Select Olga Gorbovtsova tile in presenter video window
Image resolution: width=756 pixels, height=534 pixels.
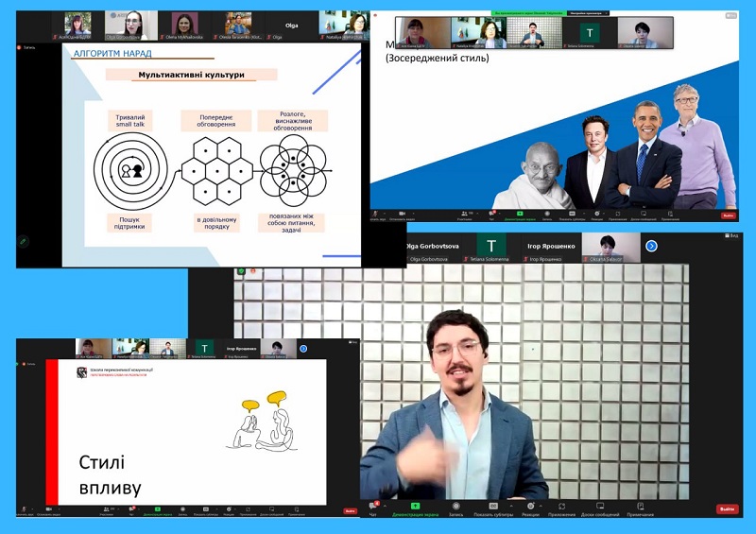click(432, 248)
